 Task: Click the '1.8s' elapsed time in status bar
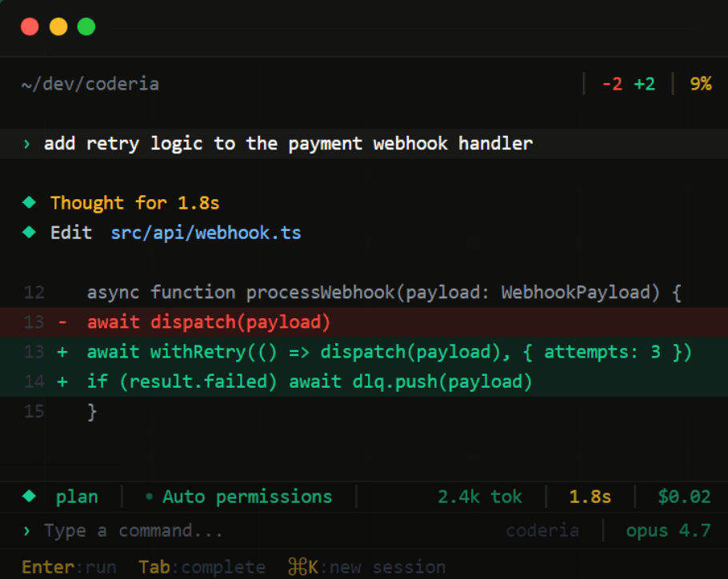point(590,497)
